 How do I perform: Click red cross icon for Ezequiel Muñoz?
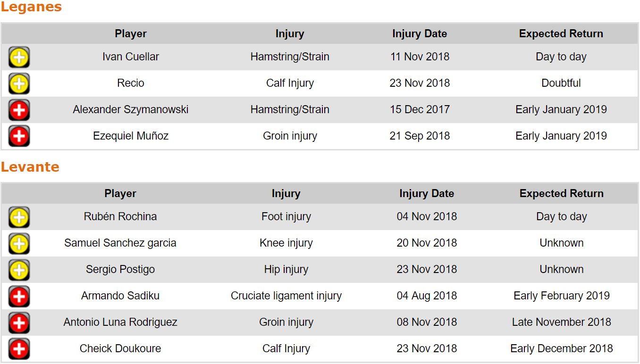point(19,137)
